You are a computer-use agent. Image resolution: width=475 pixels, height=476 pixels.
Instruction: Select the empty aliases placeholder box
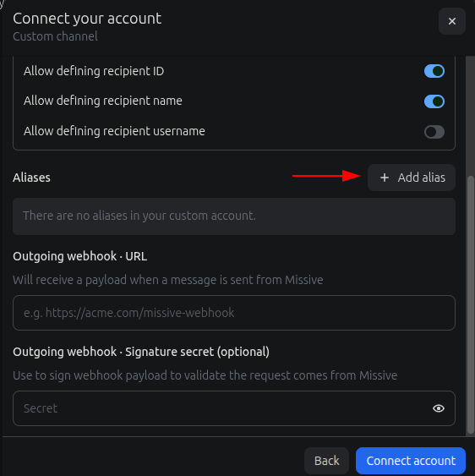pos(234,216)
